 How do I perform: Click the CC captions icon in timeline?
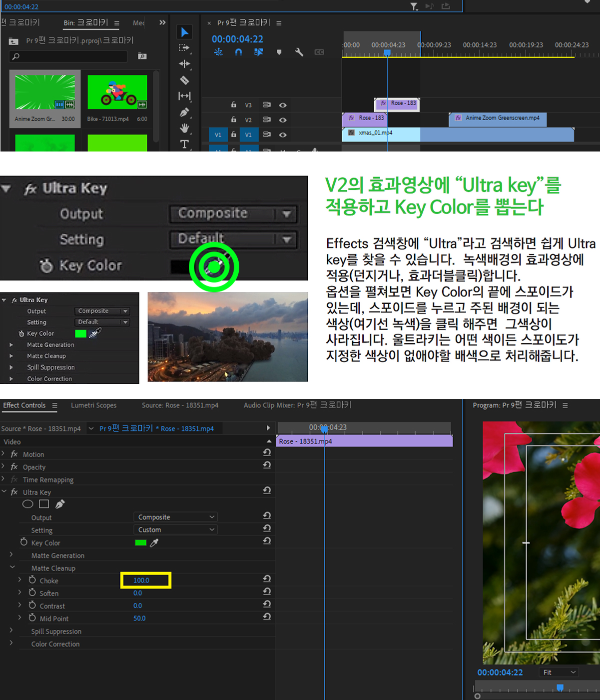[319, 52]
